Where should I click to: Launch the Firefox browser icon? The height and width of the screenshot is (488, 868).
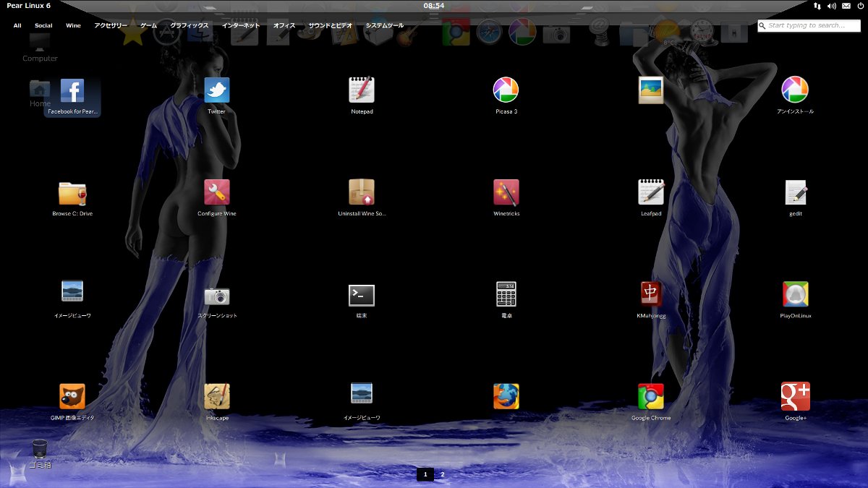(506, 396)
